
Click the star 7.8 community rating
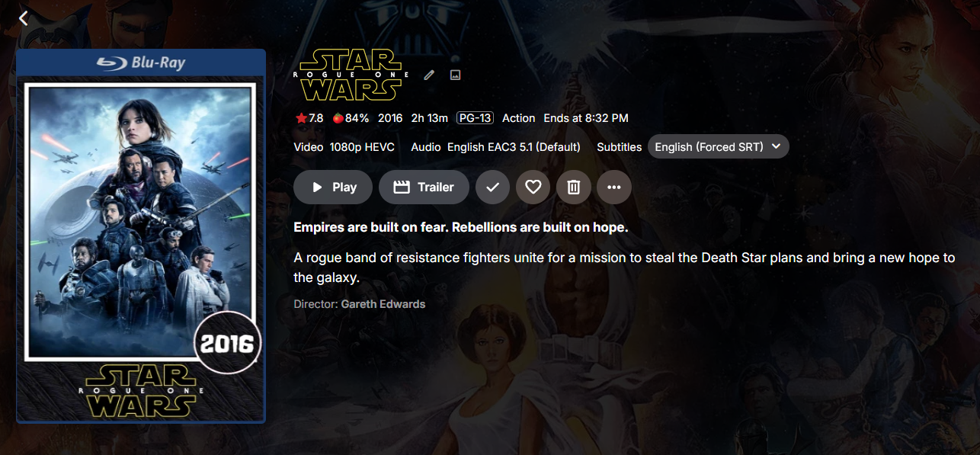(309, 118)
